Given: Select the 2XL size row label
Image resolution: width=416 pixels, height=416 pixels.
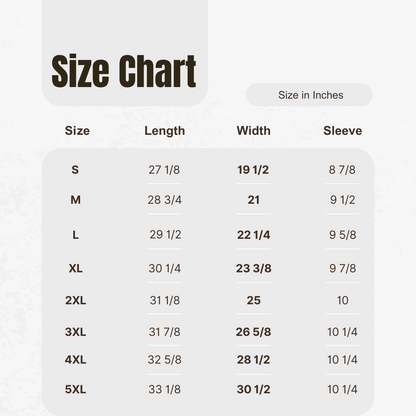Looking at the screenshot, I should click(76, 300).
